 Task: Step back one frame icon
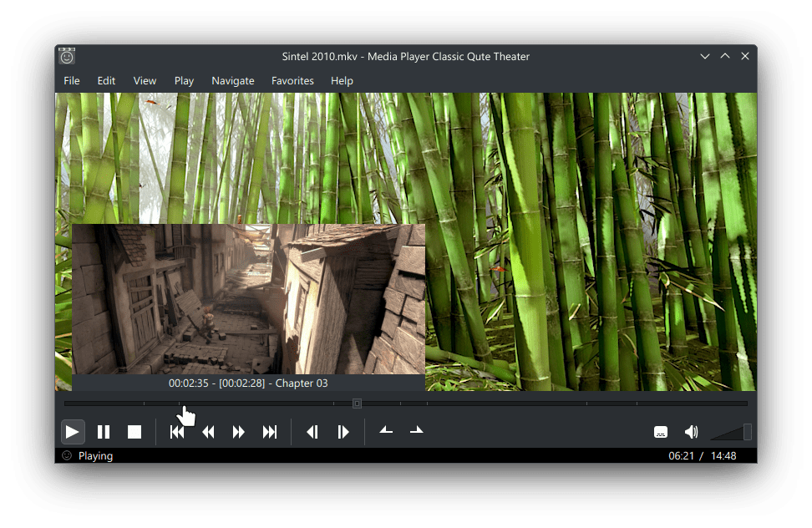click(312, 432)
